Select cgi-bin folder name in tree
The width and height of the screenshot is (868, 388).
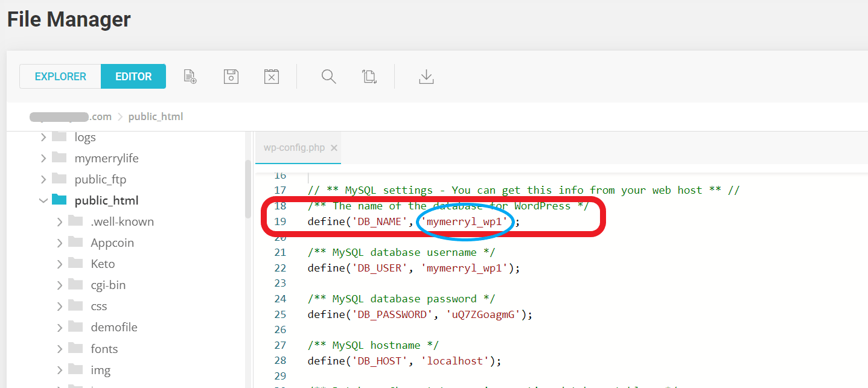point(108,285)
